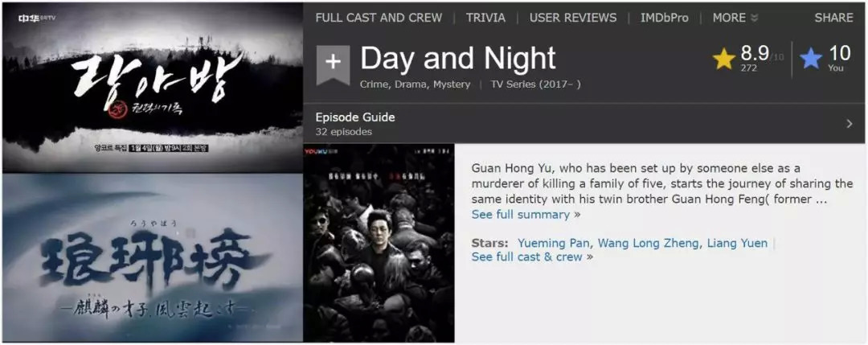Open the Episode Guide chevron arrow

[x=850, y=124]
